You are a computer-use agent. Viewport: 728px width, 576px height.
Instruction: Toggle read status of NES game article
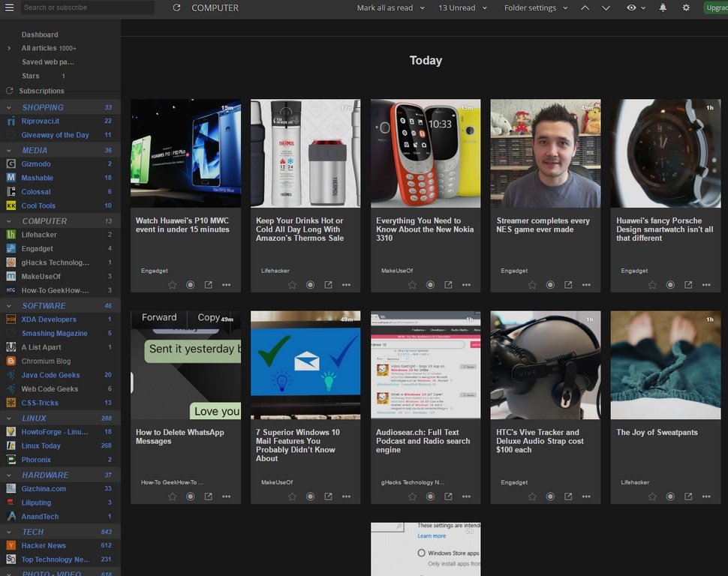[x=550, y=285]
